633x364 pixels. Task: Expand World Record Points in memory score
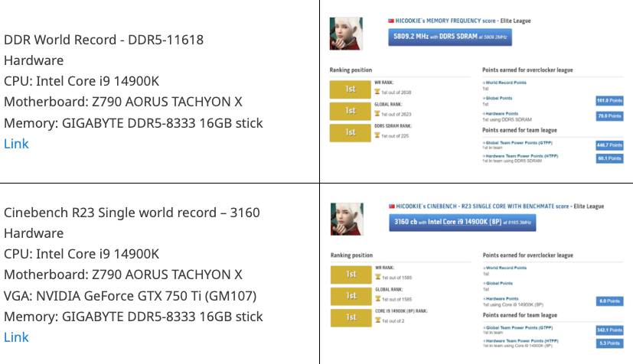point(504,83)
